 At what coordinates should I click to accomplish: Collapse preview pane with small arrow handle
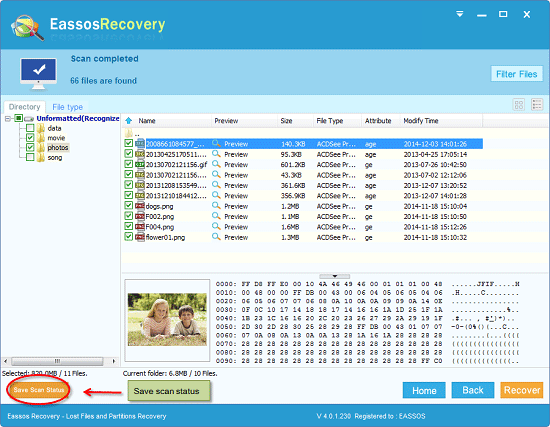[334, 276]
